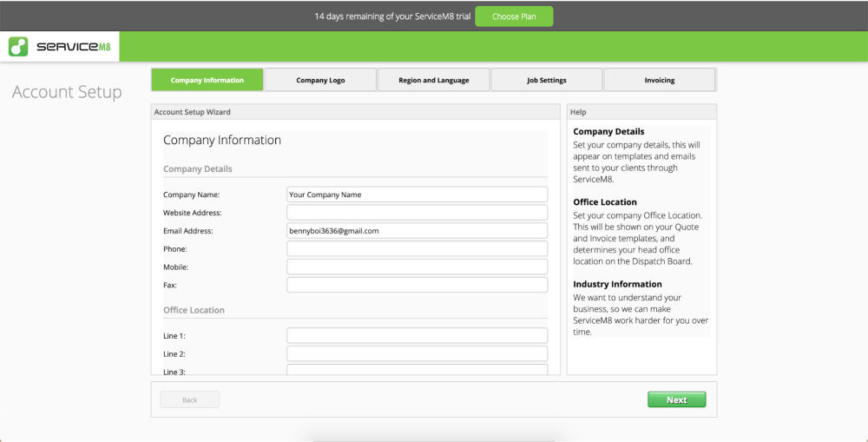Click the Line 3 address field
This screenshot has height=442, width=868.
[x=417, y=370]
